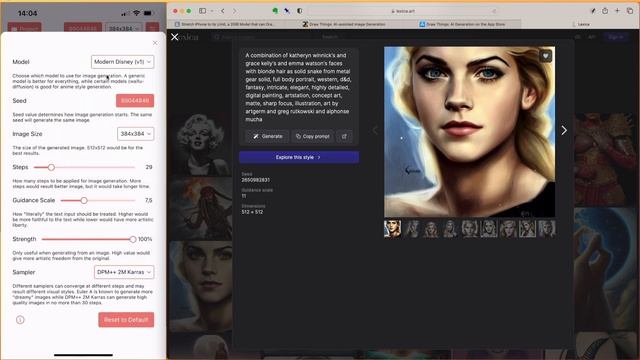Switch to the Lexica tab
Viewport: 640px width, 360px height.
[580, 24]
